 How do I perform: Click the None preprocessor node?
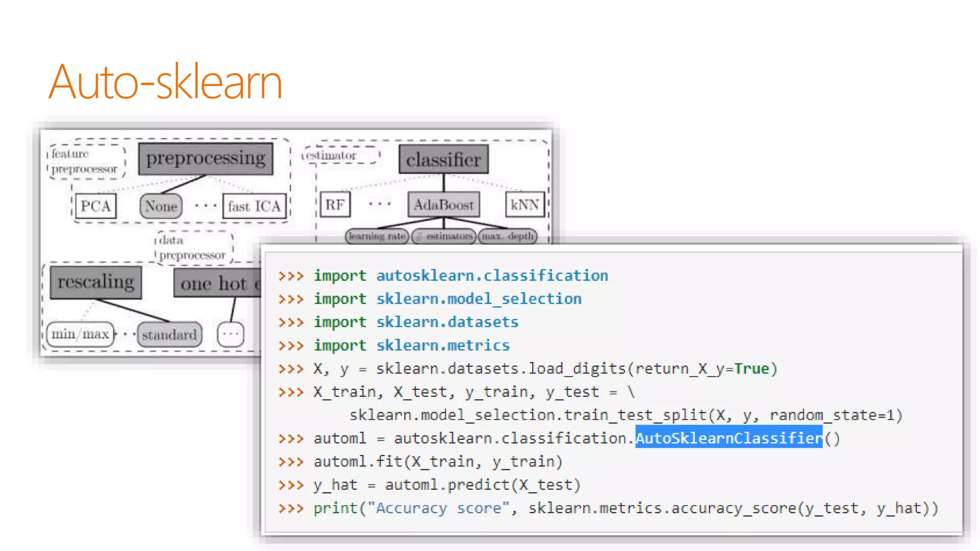click(161, 206)
